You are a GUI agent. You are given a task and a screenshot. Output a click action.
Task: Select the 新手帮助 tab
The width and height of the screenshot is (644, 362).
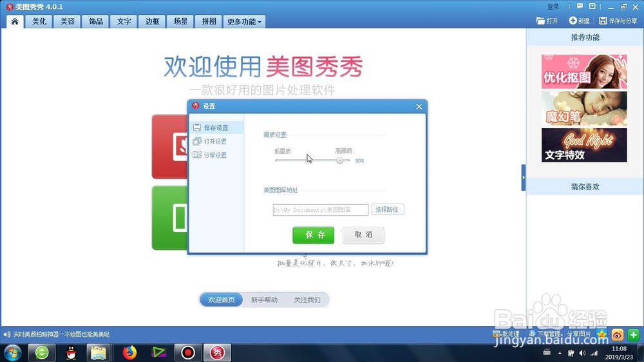pyautogui.click(x=264, y=300)
